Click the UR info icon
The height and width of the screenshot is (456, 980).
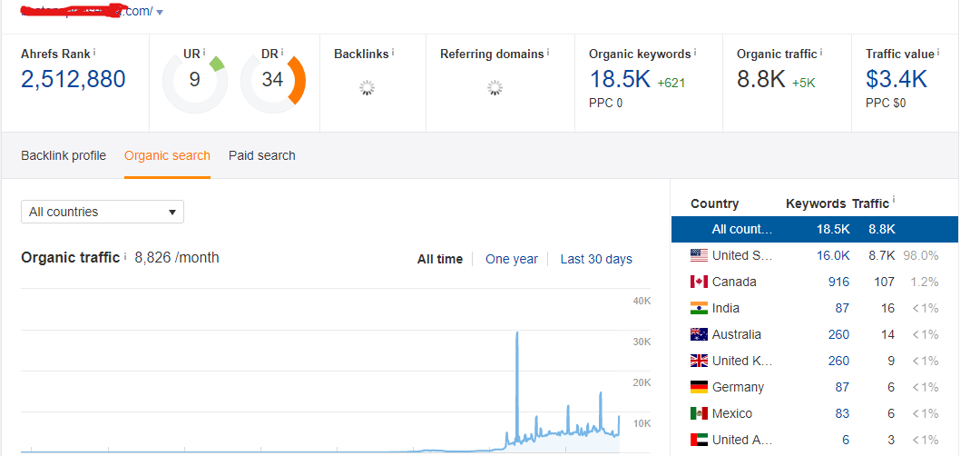(204, 52)
